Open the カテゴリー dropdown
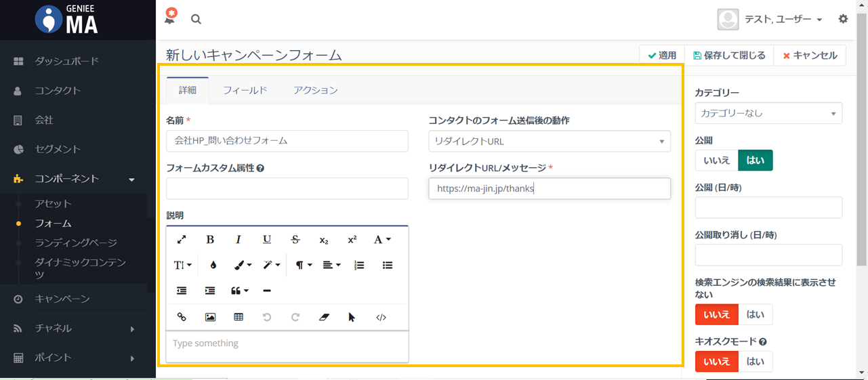 tap(768, 113)
